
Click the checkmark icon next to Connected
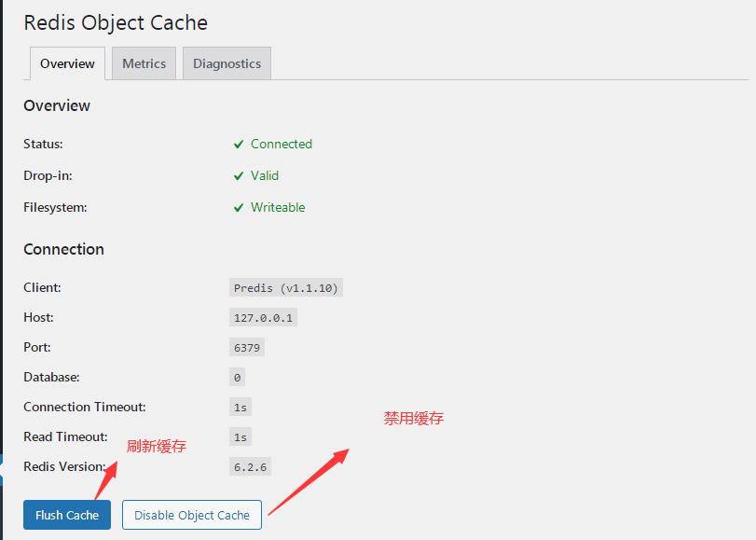[239, 145]
